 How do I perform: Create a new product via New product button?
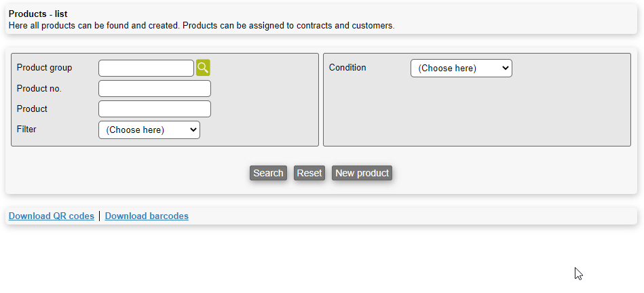tap(362, 173)
